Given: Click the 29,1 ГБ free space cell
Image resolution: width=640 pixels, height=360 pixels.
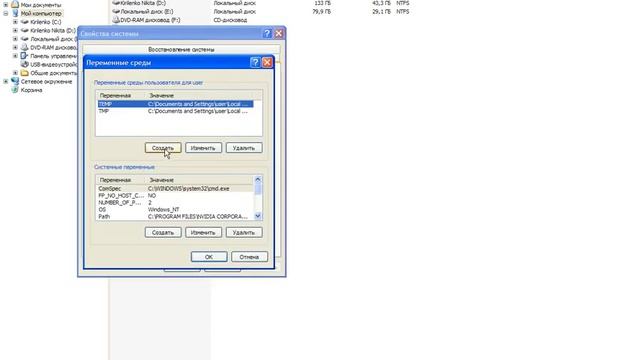Looking at the screenshot, I should (381, 11).
